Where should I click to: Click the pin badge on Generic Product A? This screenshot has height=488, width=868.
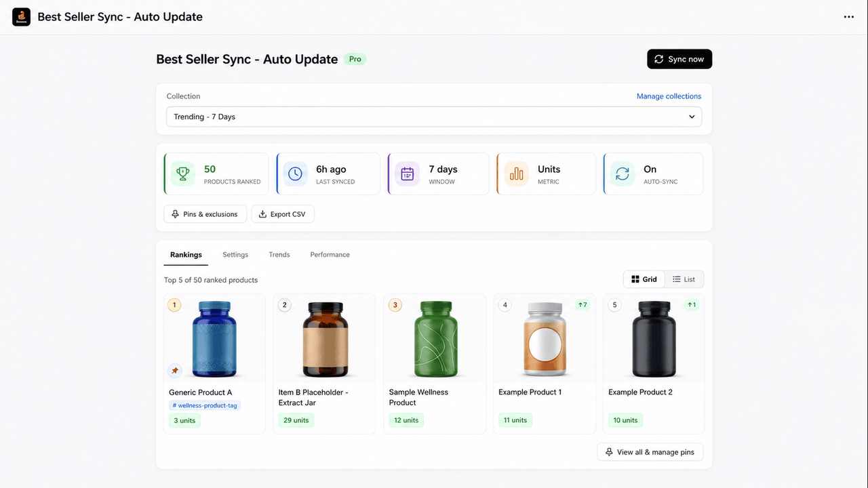(x=175, y=371)
